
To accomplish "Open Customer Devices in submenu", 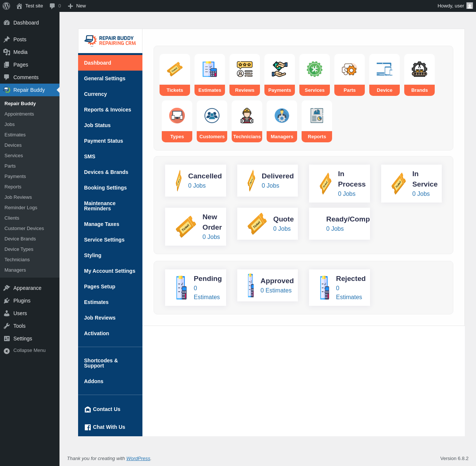I will point(30,229).
